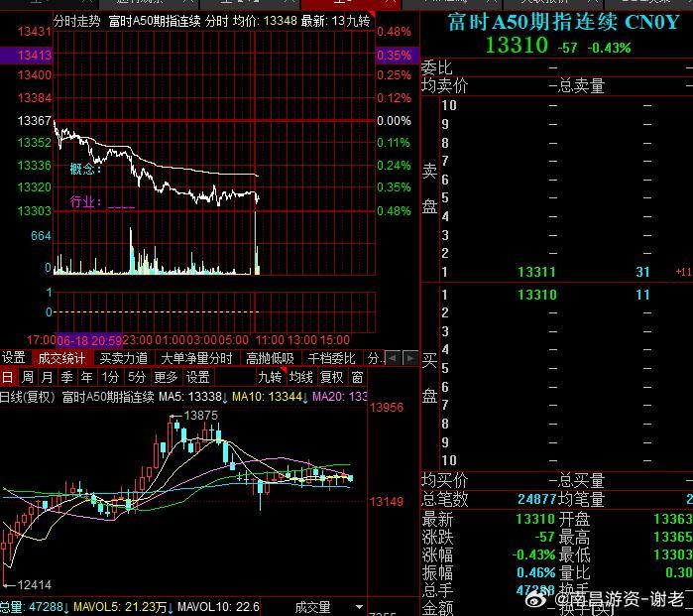The width and height of the screenshot is (693, 616).
Task: Open the 更多 periods menu
Action: (x=166, y=377)
